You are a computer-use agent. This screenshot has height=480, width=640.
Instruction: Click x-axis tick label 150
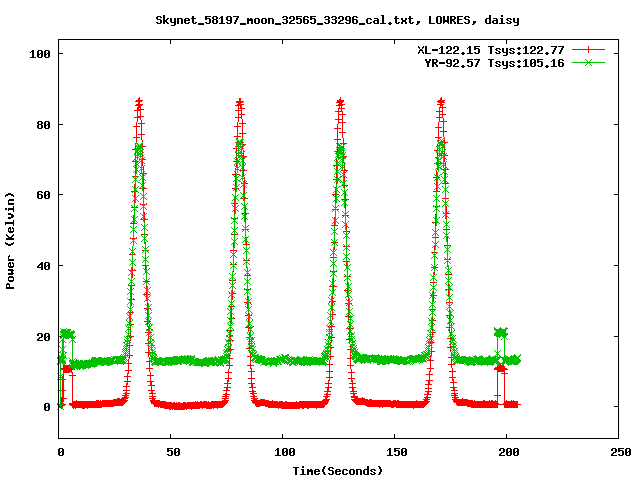pyautogui.click(x=397, y=452)
